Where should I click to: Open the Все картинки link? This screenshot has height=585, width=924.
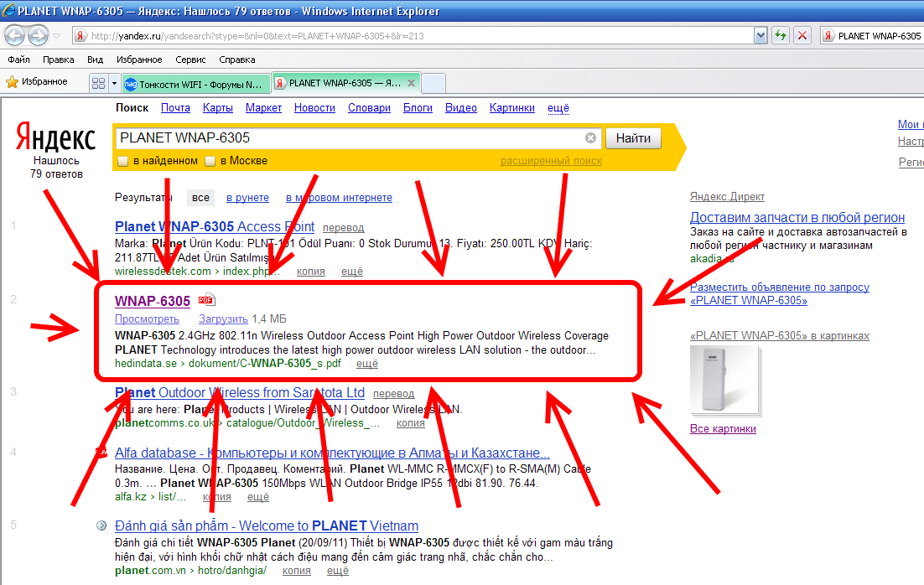tap(723, 429)
